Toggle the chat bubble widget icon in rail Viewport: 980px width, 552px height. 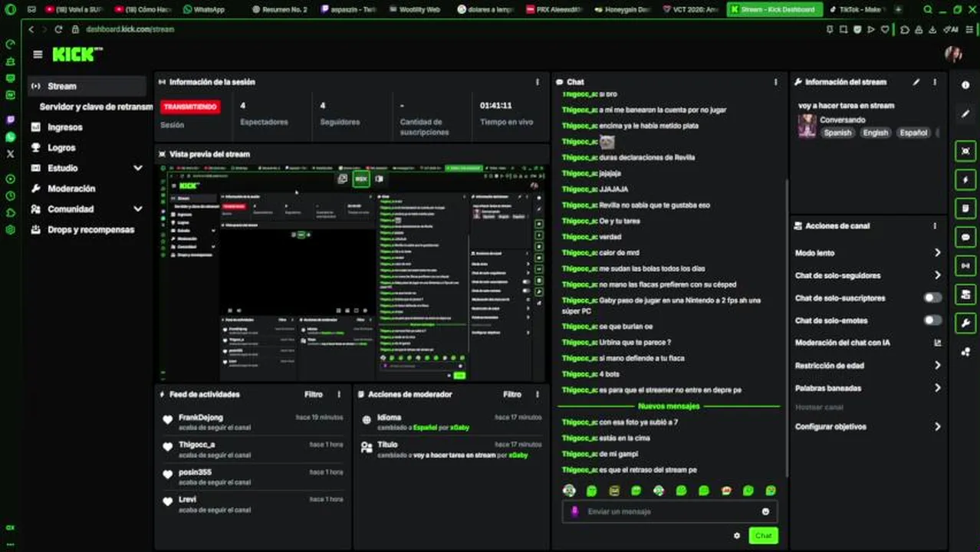tap(965, 238)
